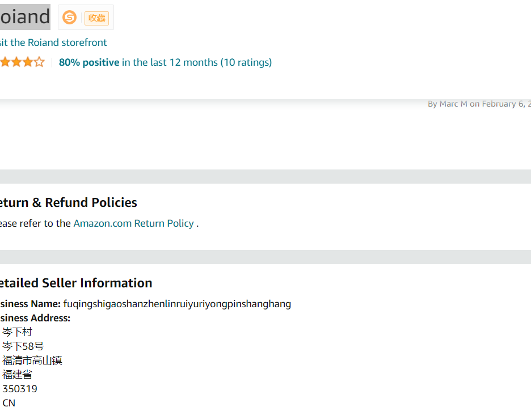531x420 pixels.
Task: Click the Business Name label
Action: click(x=30, y=304)
